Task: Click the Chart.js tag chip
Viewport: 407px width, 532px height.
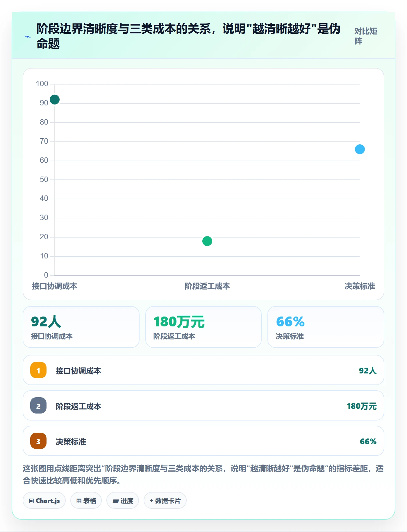Action: point(44,500)
